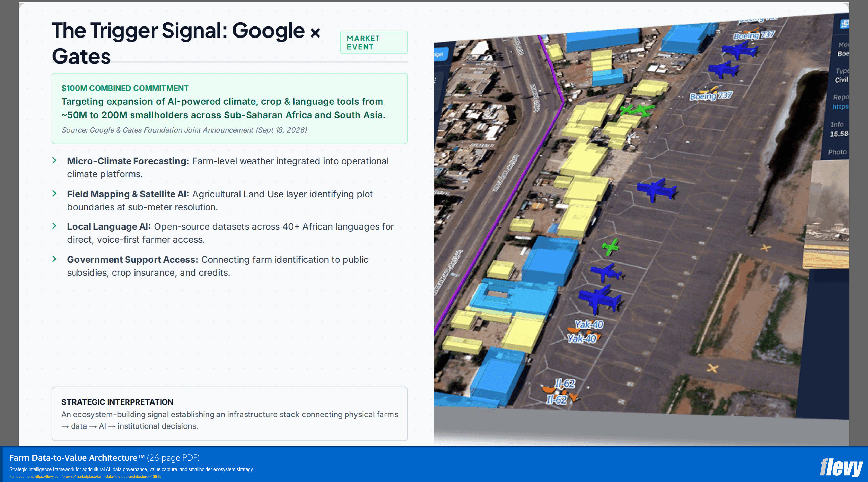Click the single green aircraft icon above blue planes
This screenshot has height=482, width=868.
[x=610, y=247]
